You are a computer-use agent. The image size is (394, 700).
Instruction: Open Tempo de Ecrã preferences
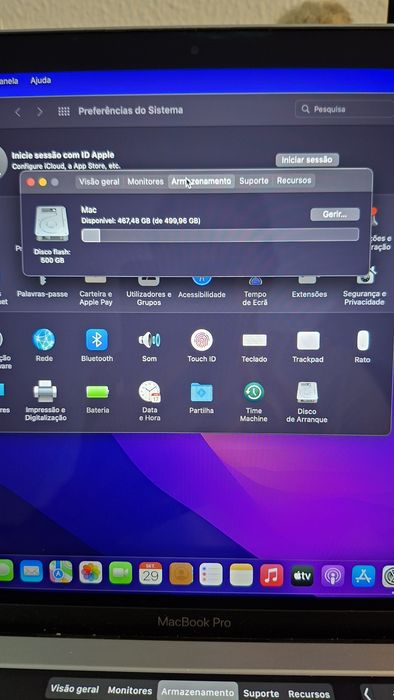pyautogui.click(x=255, y=298)
